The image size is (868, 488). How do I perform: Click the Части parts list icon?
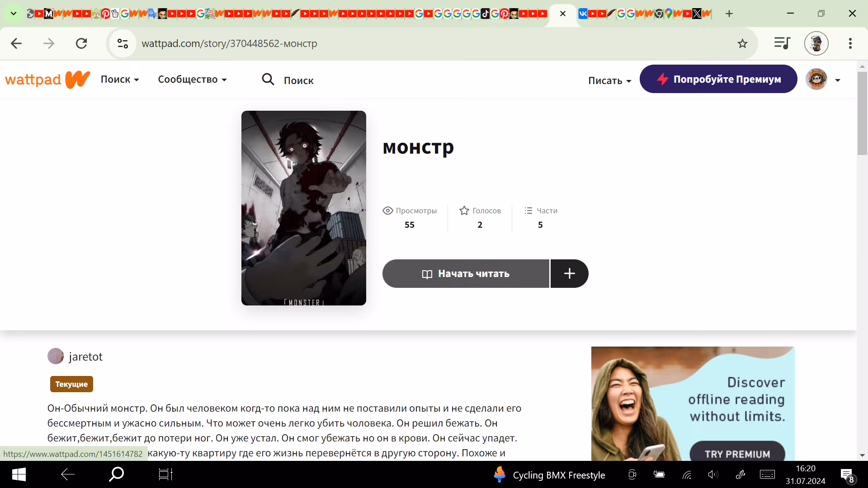click(x=528, y=211)
